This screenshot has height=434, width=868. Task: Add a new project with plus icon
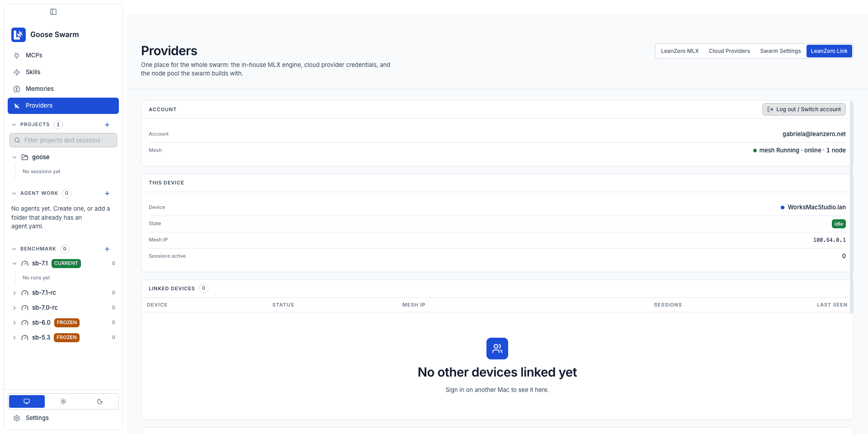pos(107,125)
